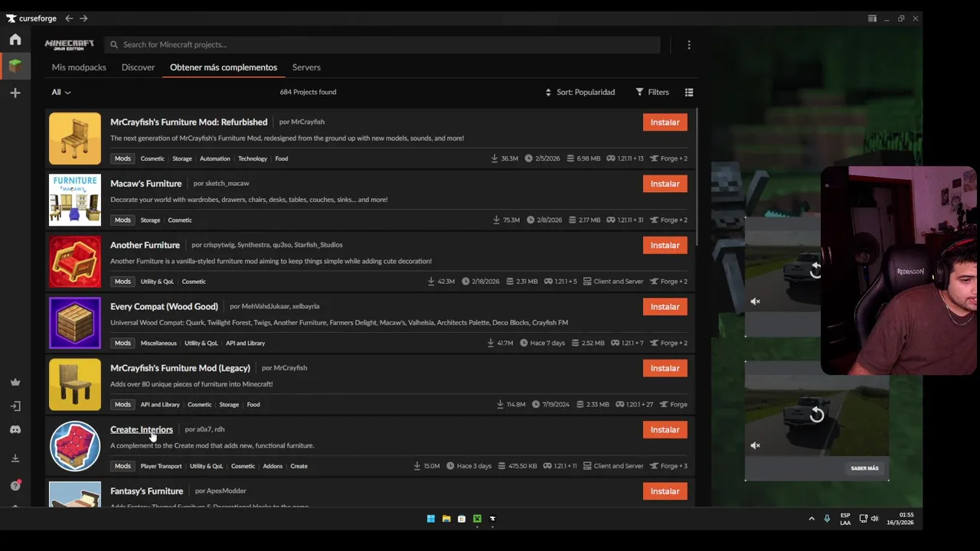The height and width of the screenshot is (551, 980).
Task: Open author sketch_macaw link
Action: tap(227, 183)
